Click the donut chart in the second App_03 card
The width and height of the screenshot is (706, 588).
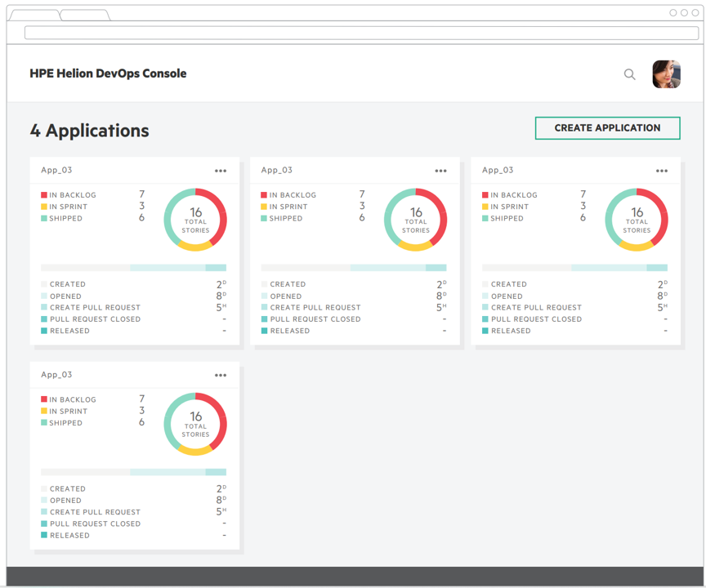tap(416, 220)
